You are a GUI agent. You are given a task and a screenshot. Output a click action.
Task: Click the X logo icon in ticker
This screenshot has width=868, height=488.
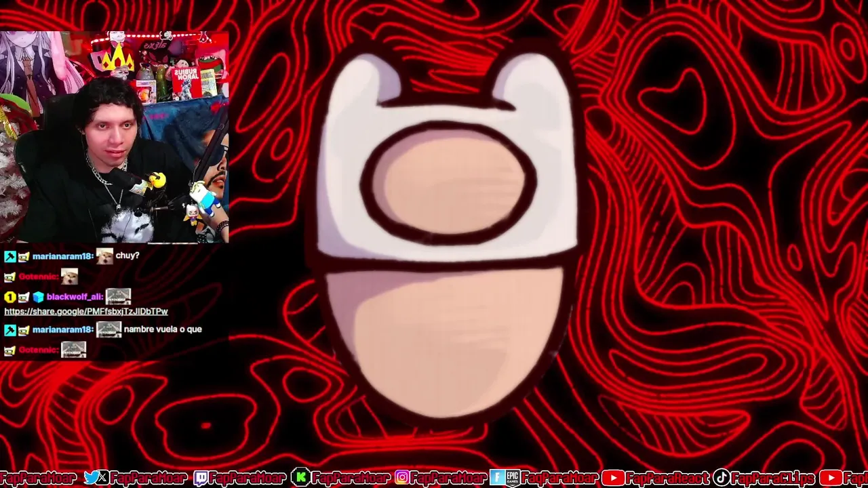102,478
